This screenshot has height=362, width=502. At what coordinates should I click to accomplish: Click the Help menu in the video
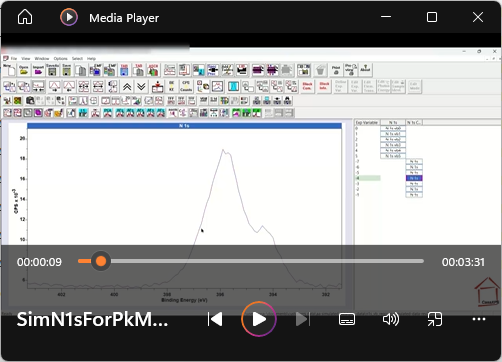(x=91, y=58)
